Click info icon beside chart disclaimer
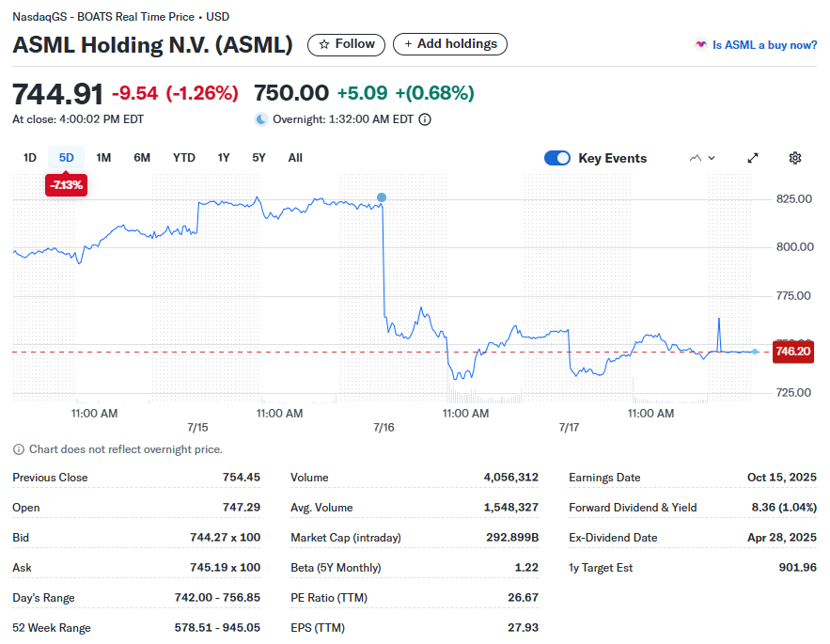Screen dimensions: 830x644 [19, 449]
